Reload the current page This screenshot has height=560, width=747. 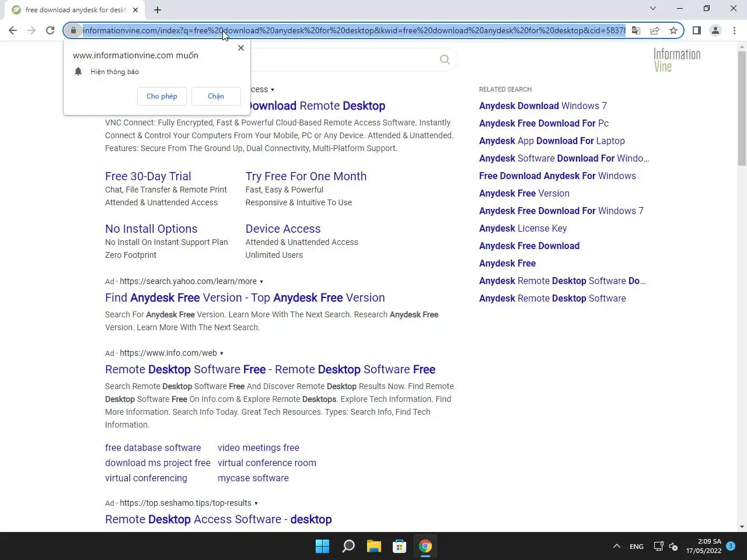(x=50, y=30)
